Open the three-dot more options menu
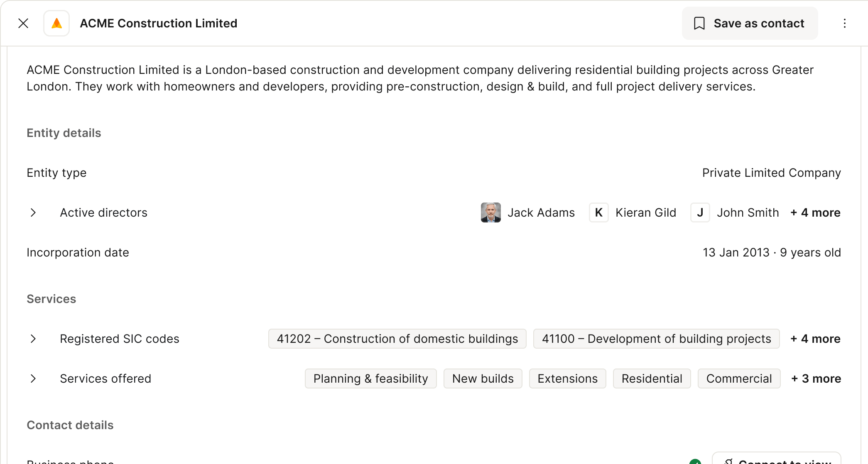The width and height of the screenshot is (868, 464). 844,23
